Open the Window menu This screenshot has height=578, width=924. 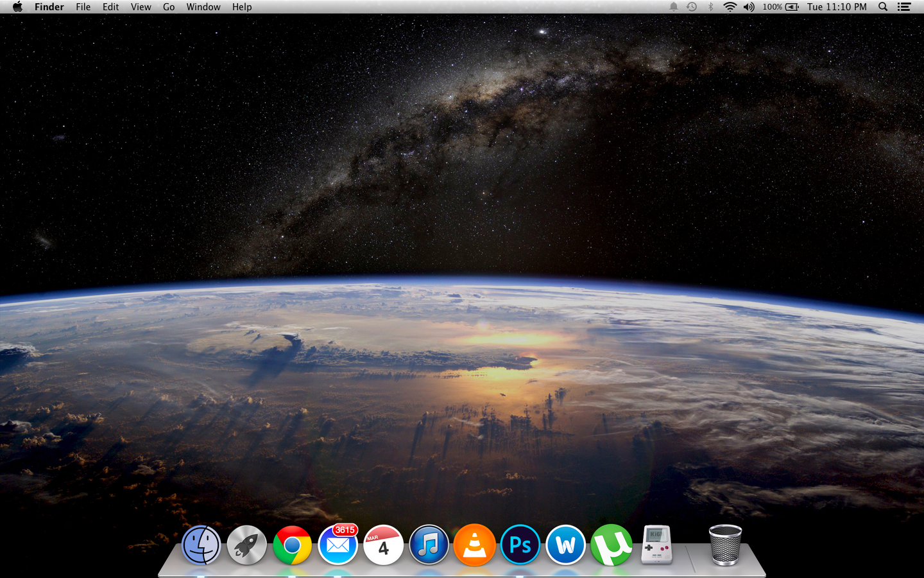[x=203, y=7]
